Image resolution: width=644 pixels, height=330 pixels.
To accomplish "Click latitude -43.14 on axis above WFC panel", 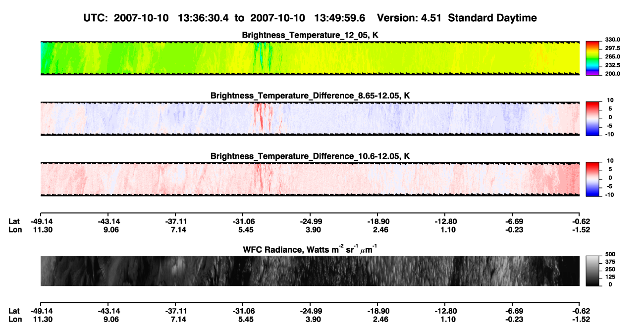I will 108,221.
